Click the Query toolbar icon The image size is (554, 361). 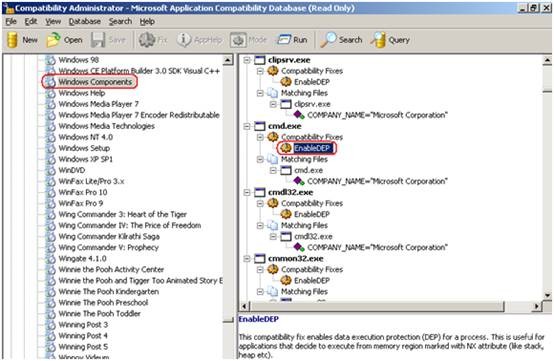coord(378,40)
